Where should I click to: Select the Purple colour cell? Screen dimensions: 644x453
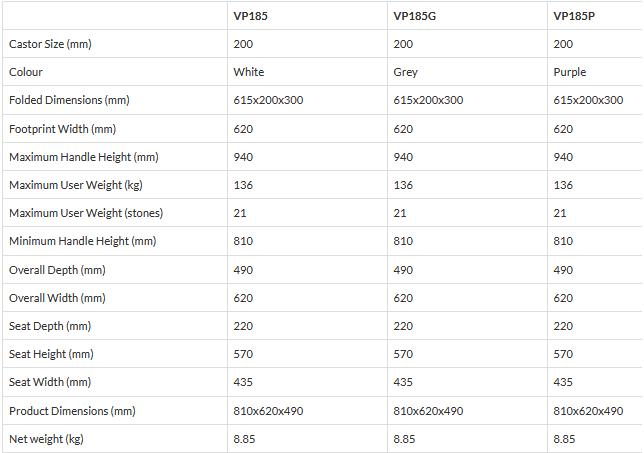[x=570, y=72]
